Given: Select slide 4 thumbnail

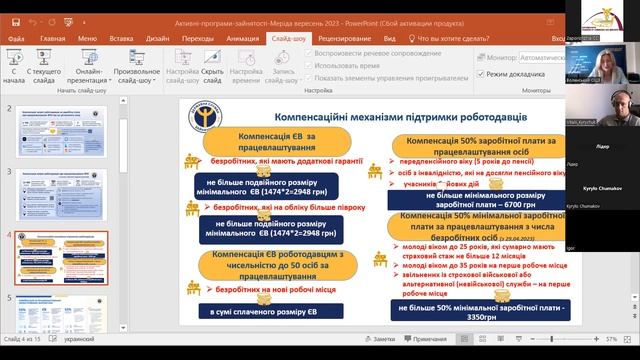Looking at the screenshot, I should [x=62, y=258].
